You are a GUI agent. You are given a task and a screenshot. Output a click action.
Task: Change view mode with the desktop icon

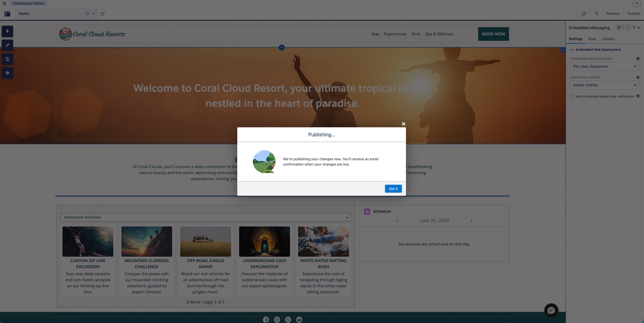584,14
